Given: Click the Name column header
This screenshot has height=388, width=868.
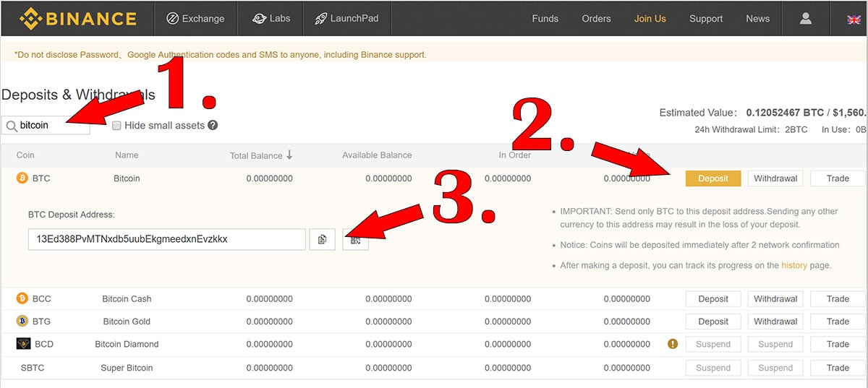Looking at the screenshot, I should (127, 155).
